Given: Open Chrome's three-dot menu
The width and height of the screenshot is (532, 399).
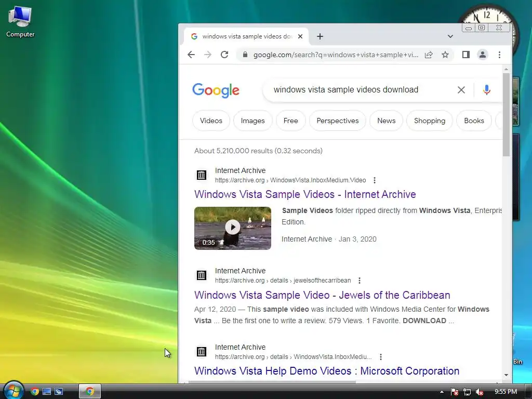Looking at the screenshot, I should tap(499, 55).
